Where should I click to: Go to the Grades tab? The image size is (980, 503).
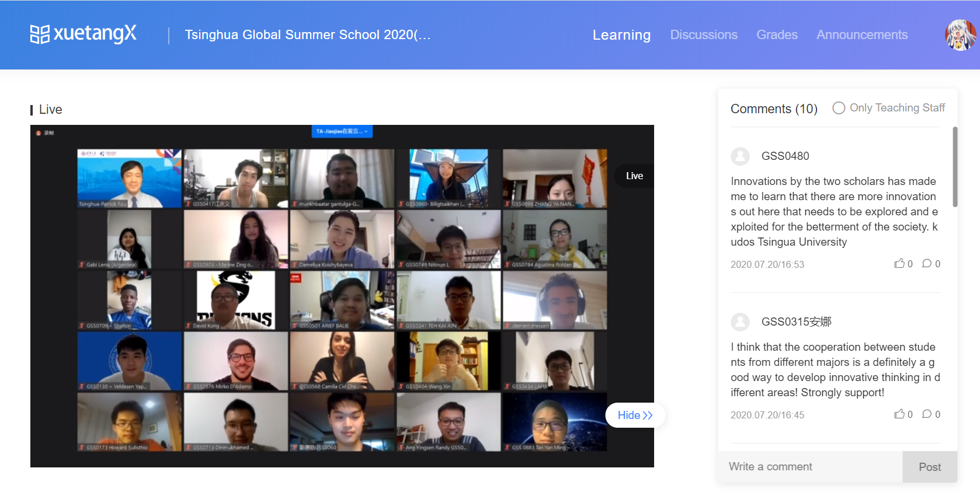(x=777, y=35)
